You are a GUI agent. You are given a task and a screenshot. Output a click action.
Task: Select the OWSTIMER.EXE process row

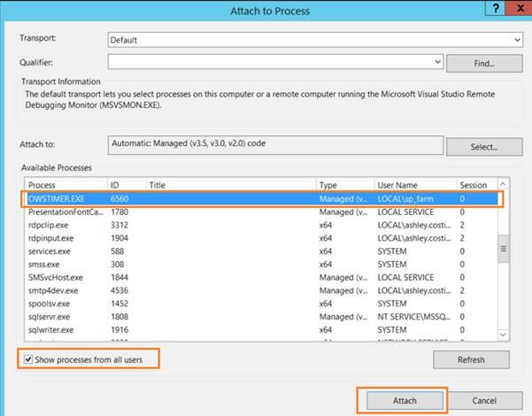click(261, 199)
